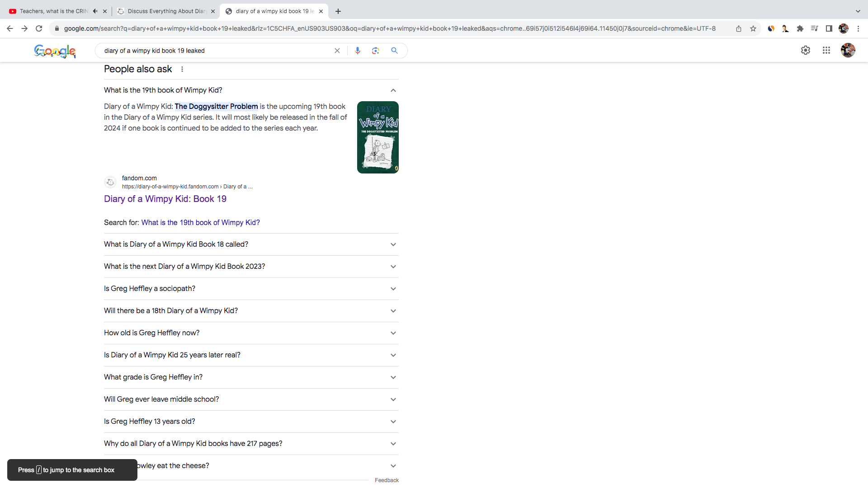The width and height of the screenshot is (868, 488).
Task: Search by image with Google Lens icon
Action: click(x=376, y=51)
